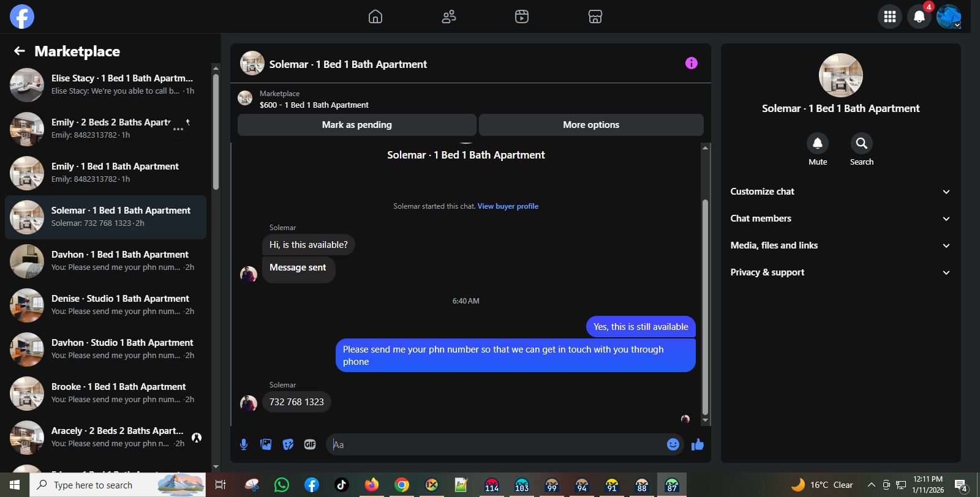
Task: Click the conversation list scroll down arrow
Action: [216, 467]
